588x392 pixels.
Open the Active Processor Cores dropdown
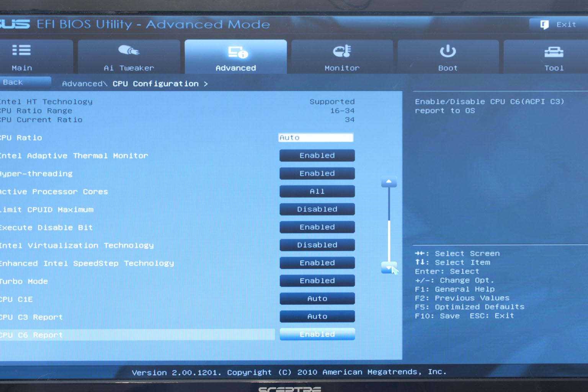(317, 191)
